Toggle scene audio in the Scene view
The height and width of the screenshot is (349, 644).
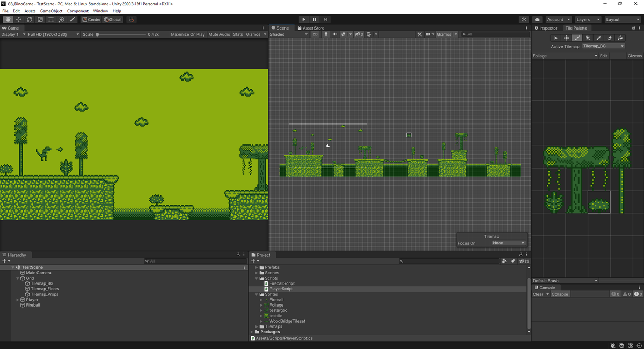[334, 34]
